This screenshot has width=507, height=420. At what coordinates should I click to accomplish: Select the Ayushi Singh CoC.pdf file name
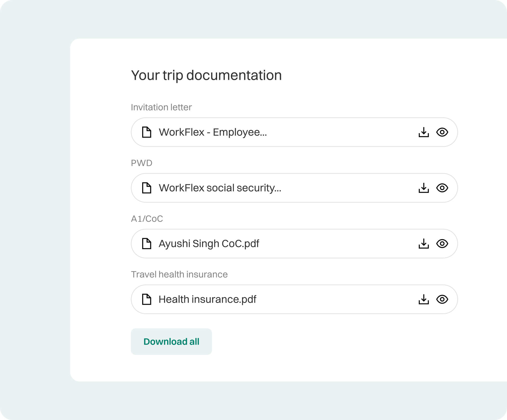coord(209,244)
